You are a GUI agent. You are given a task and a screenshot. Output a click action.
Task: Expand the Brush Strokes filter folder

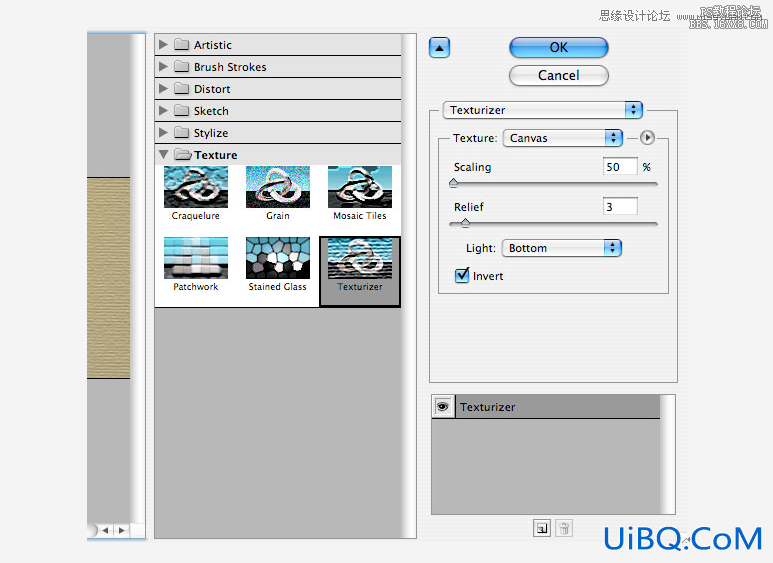pos(163,67)
